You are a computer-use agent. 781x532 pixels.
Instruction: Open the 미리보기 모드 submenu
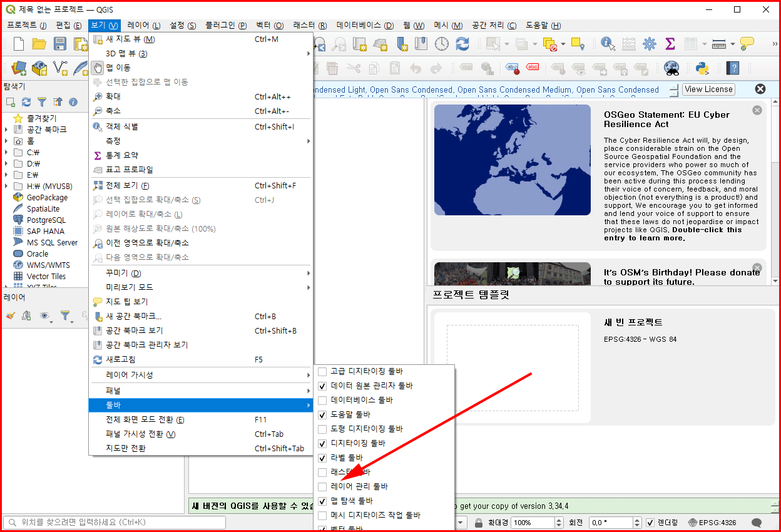200,287
